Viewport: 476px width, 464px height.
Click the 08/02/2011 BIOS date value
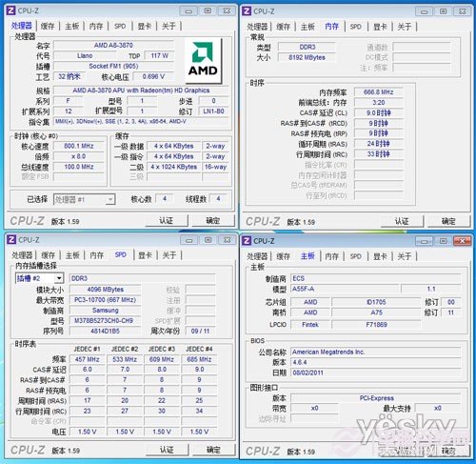point(376,373)
